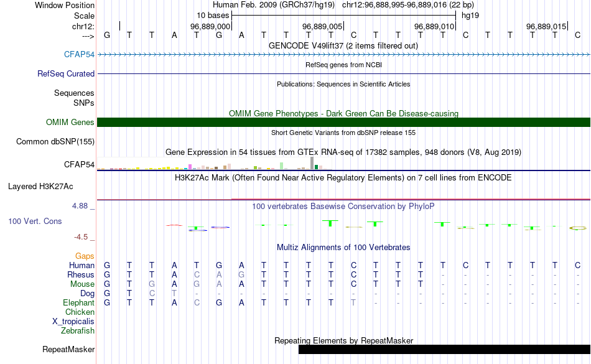Image resolution: width=591 pixels, height=364 pixels.
Task: Open the RefSeq Curated track label
Action: pyautogui.click(x=66, y=73)
